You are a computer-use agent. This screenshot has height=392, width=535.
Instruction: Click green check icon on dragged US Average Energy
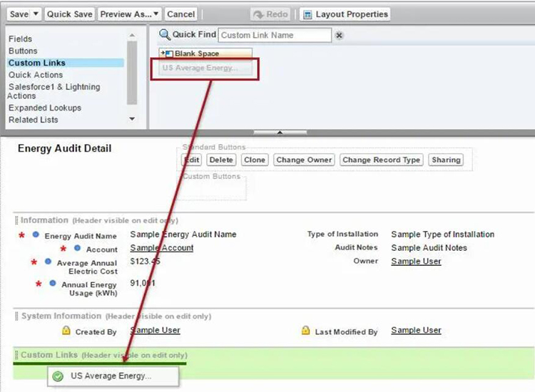pos(58,376)
